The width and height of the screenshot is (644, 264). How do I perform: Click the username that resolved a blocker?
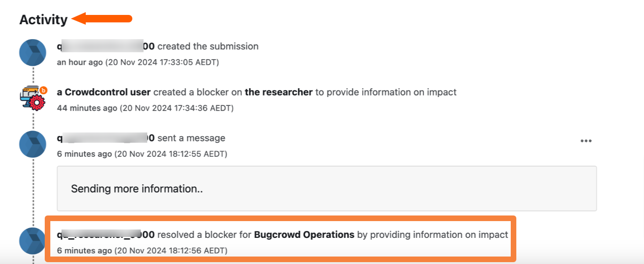point(106,235)
